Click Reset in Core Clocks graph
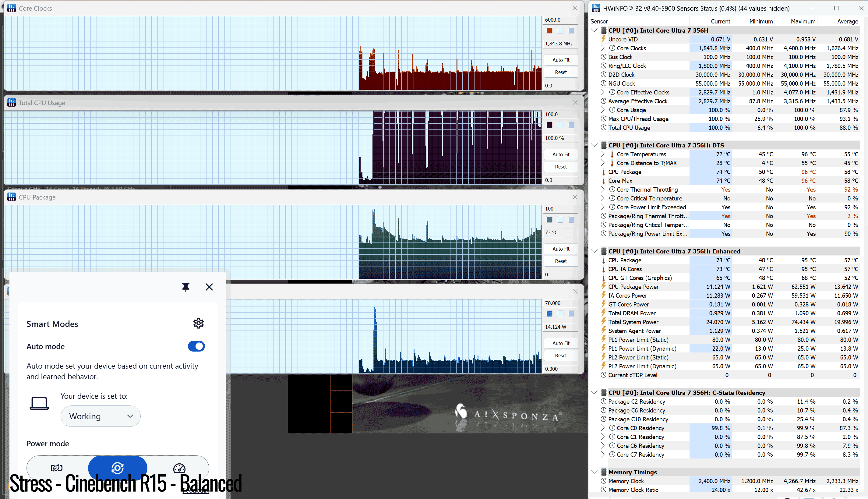868x499 pixels. tap(561, 72)
